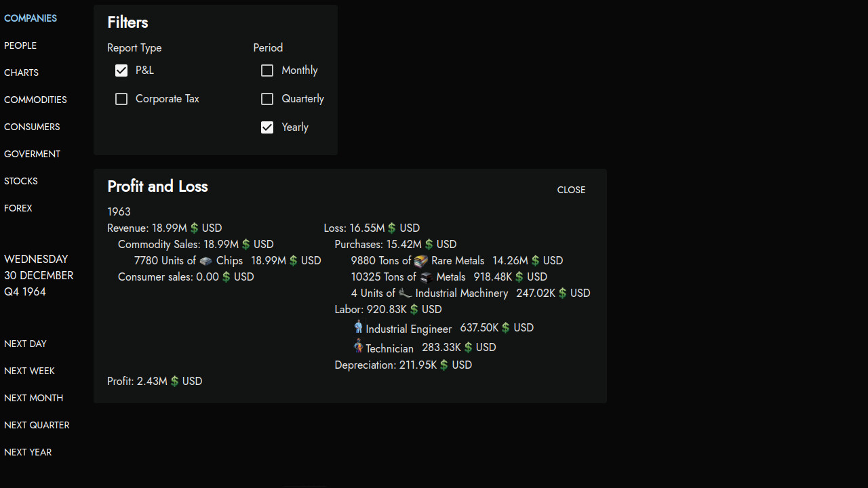
Task: Close the Profit and Loss report
Action: (x=571, y=190)
